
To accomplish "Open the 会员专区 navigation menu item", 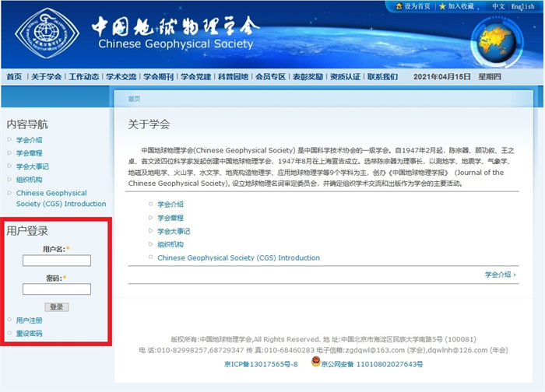I will tap(270, 77).
